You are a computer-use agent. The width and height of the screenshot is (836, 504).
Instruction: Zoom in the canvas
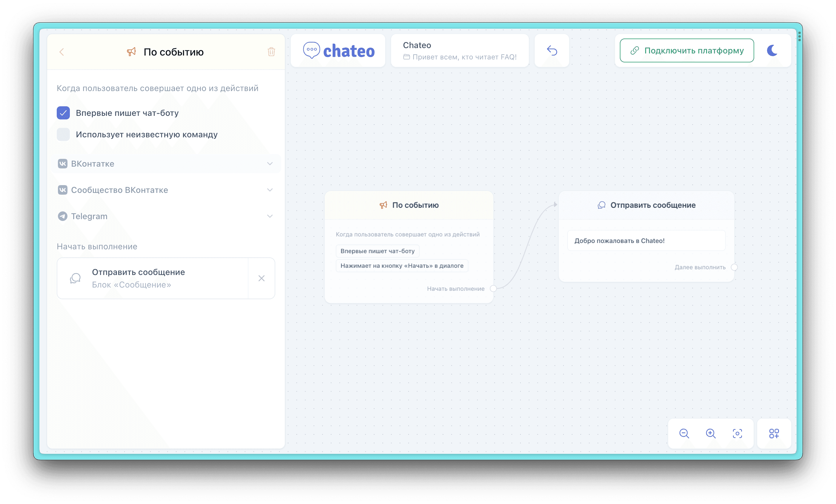pos(711,434)
